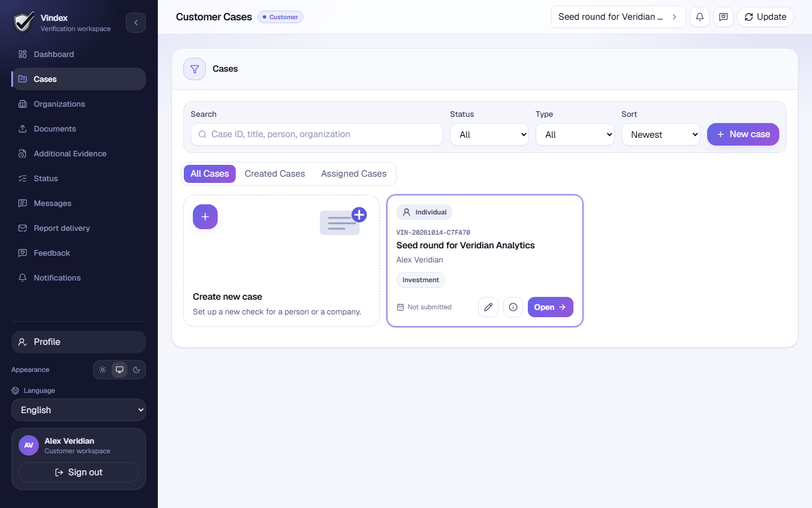The width and height of the screenshot is (812, 508).
Task: Click the filter funnel icon beside Cases
Action: (195, 69)
